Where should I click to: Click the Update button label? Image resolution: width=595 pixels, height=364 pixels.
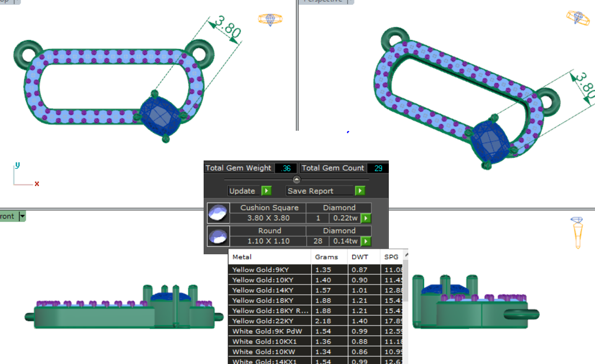point(242,191)
